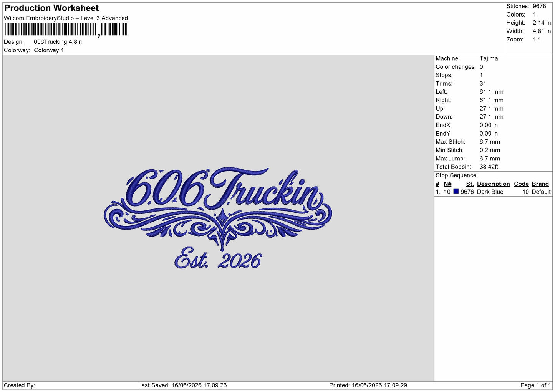Click the 'Stop Sequence:' heading
This screenshot has width=555, height=392.
(457, 175)
